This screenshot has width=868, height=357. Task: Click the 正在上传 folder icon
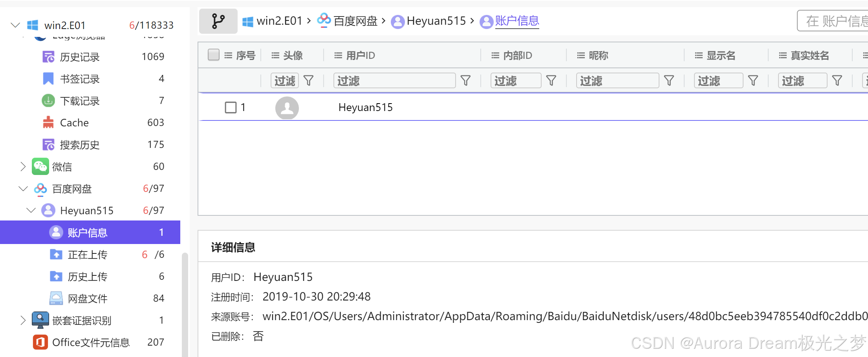pyautogui.click(x=56, y=254)
